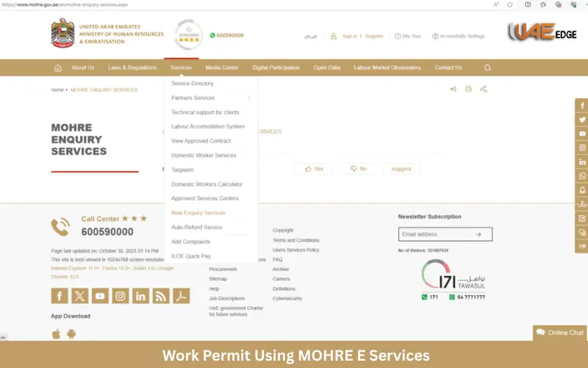Select ILOE Quick Pay entry
The width and height of the screenshot is (588, 368).
[x=191, y=256]
